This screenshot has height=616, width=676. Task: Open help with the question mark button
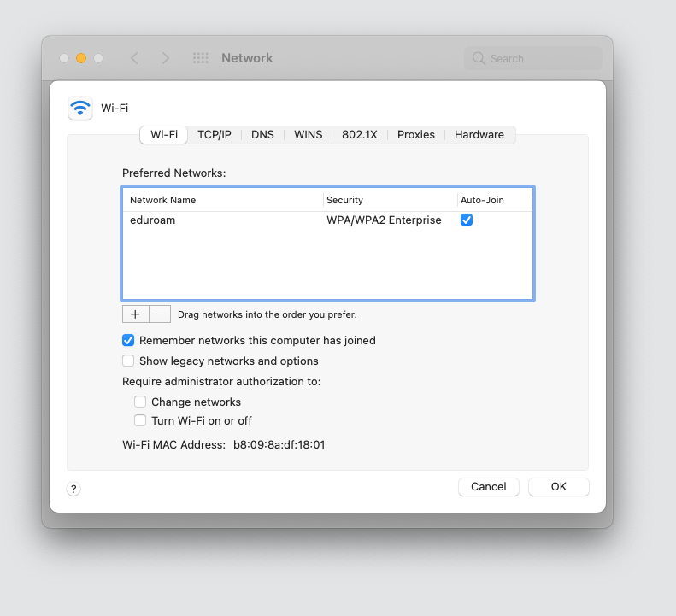tap(73, 489)
